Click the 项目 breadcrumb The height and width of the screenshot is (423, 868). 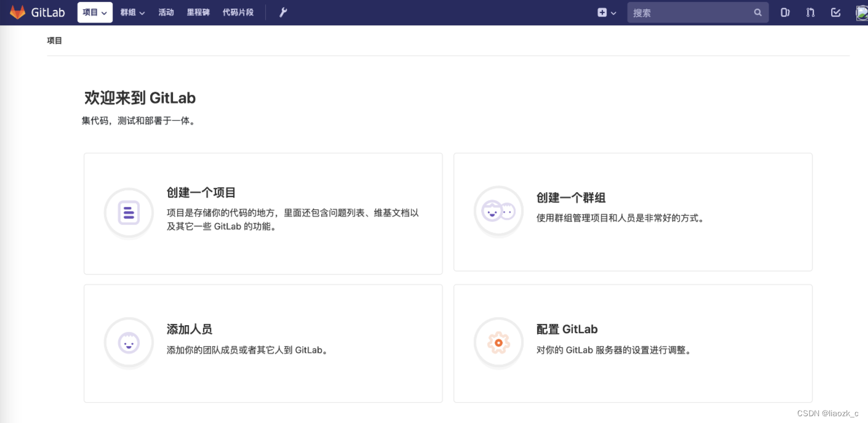pyautogui.click(x=55, y=41)
